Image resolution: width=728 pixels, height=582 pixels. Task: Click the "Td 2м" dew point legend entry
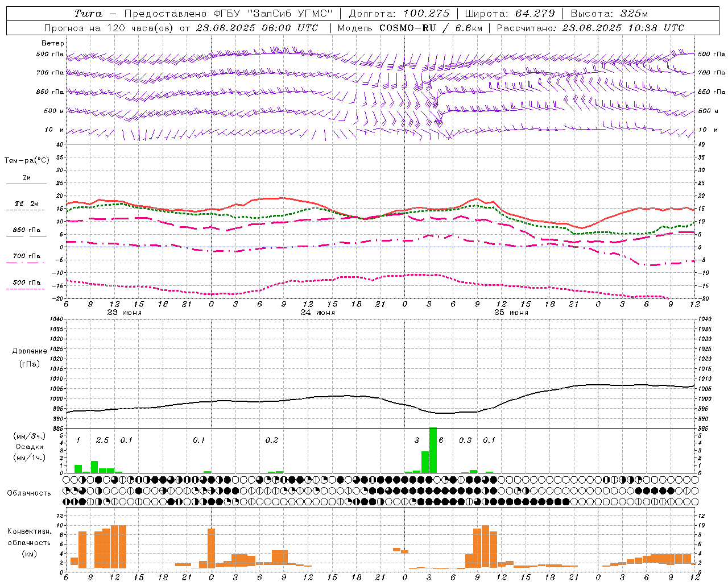(x=27, y=203)
